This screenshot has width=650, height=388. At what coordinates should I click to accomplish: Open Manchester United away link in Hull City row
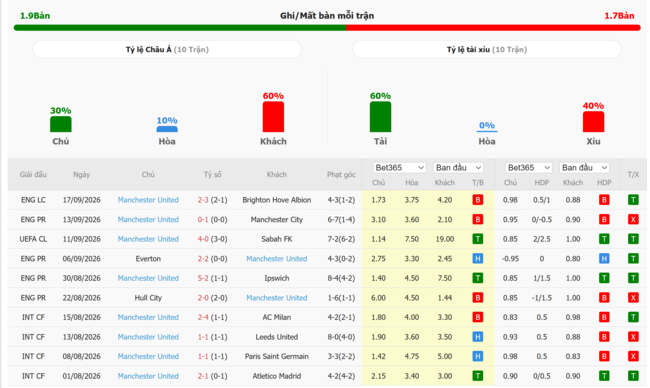tap(276, 298)
